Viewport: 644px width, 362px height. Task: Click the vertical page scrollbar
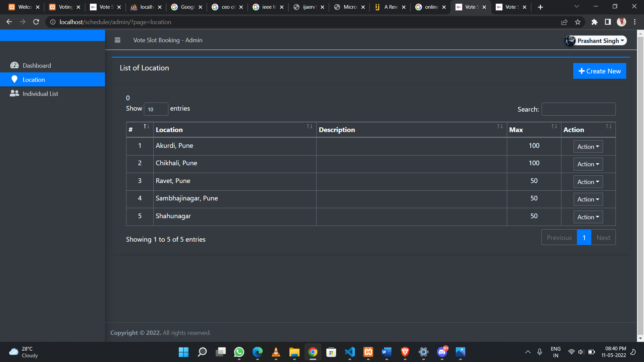[640, 186]
